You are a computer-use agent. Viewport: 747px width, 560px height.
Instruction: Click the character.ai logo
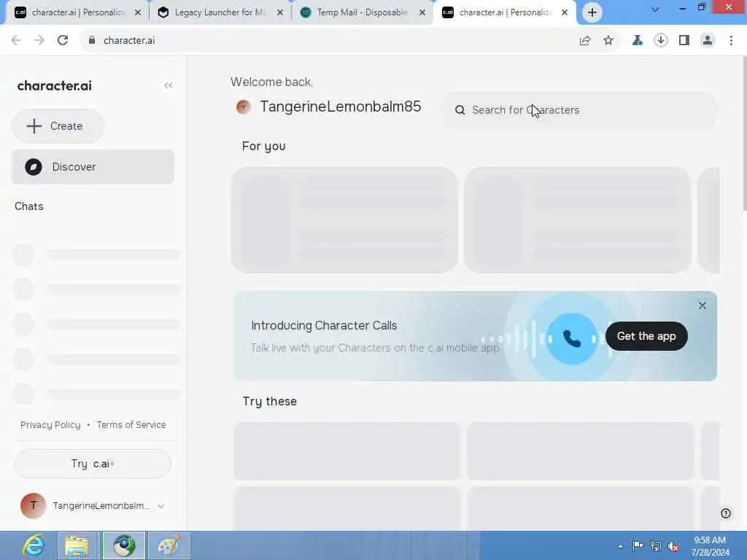(54, 86)
